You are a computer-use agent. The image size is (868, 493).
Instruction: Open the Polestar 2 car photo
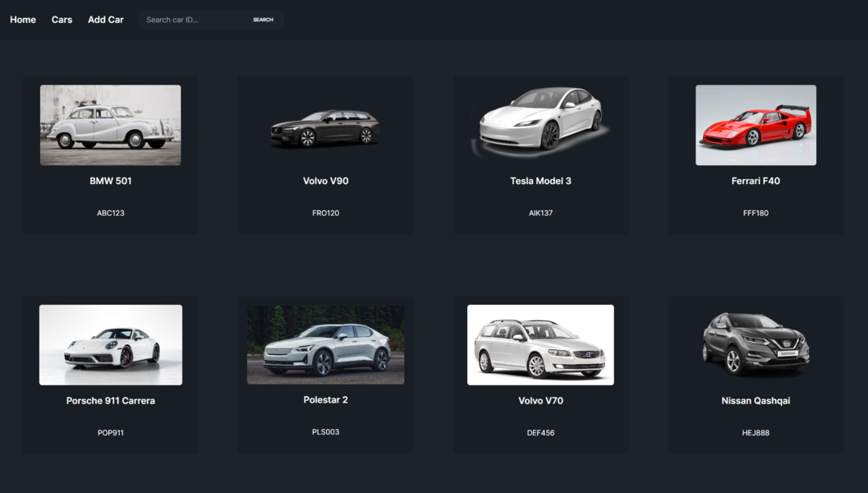(x=325, y=344)
